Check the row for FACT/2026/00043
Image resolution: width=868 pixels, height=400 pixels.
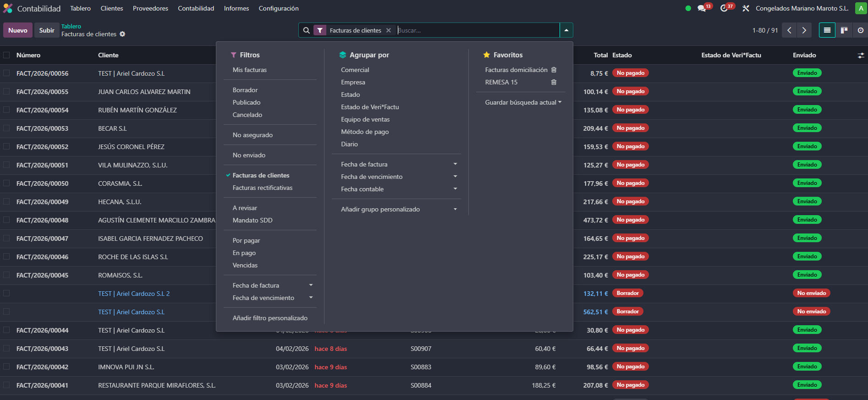click(6, 349)
